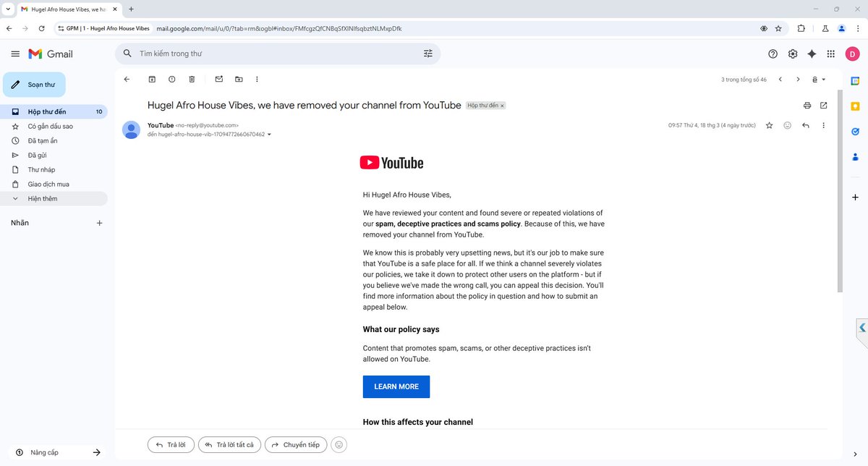Print this email
The height and width of the screenshot is (466, 868).
tap(807, 106)
